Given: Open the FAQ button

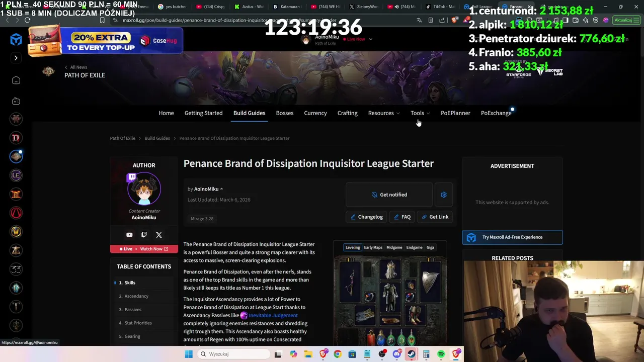Looking at the screenshot, I should pyautogui.click(x=403, y=217).
